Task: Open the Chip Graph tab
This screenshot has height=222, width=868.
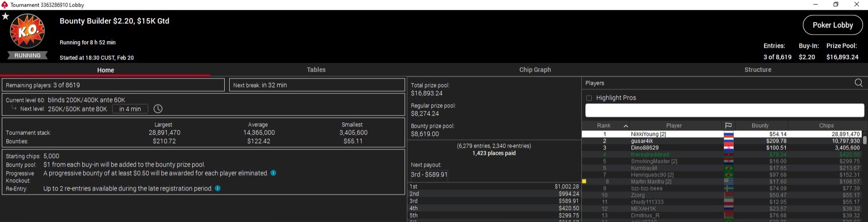Action: click(x=535, y=70)
